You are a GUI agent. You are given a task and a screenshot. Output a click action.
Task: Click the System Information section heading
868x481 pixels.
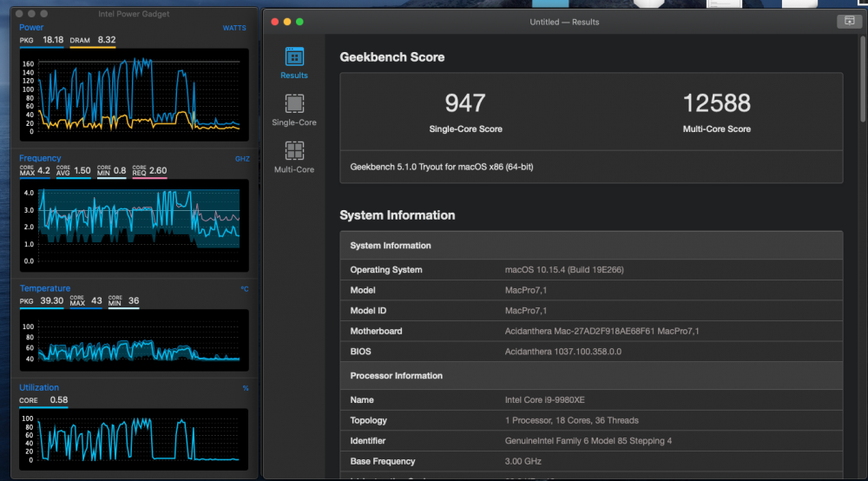tap(397, 215)
